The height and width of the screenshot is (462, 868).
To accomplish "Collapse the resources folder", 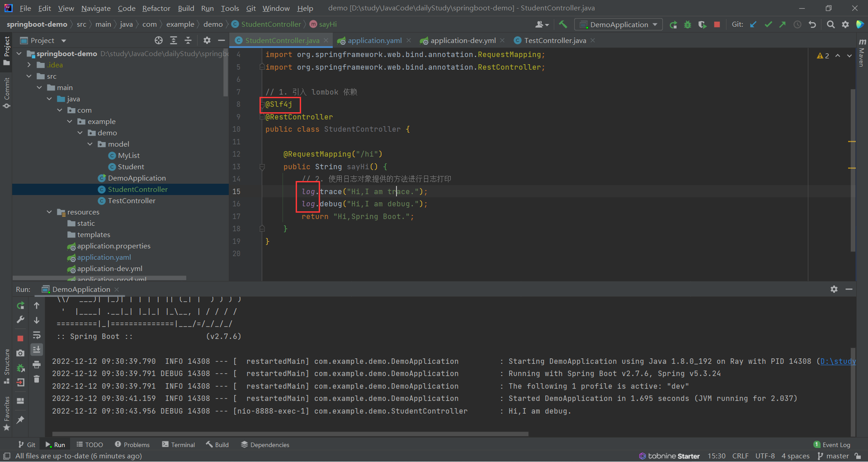I will click(49, 212).
